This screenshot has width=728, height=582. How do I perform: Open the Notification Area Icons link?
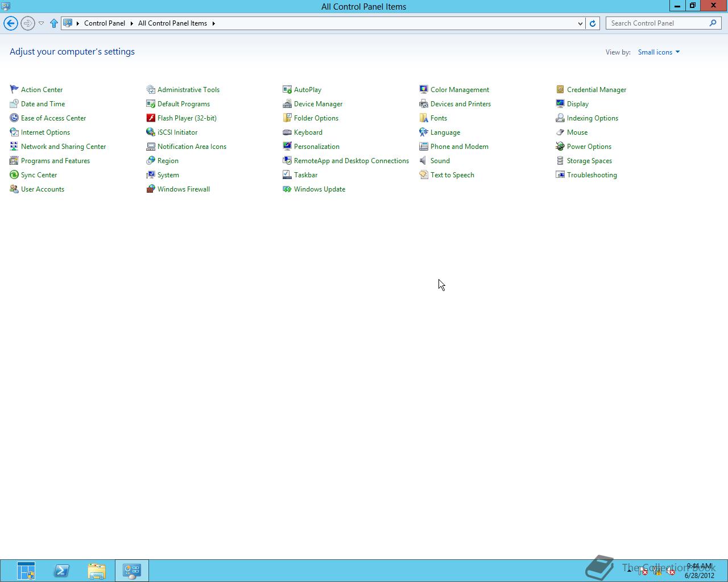[192, 146]
